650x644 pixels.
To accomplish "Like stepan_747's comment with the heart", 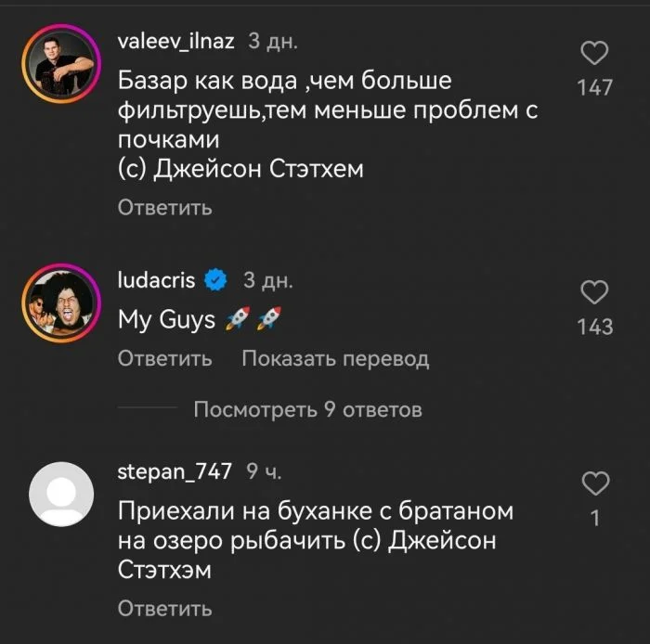I will (594, 483).
